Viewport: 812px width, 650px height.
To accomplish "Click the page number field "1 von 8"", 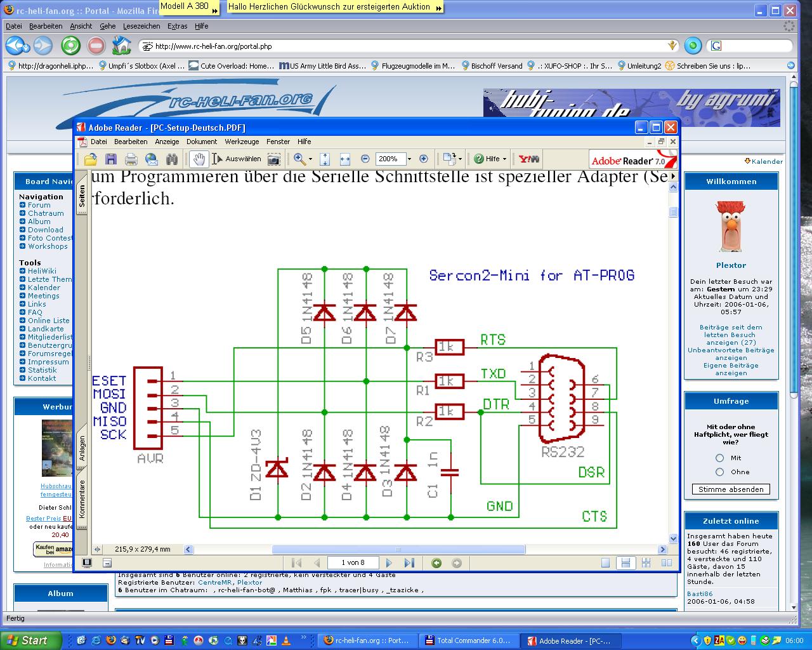I will pos(353,563).
